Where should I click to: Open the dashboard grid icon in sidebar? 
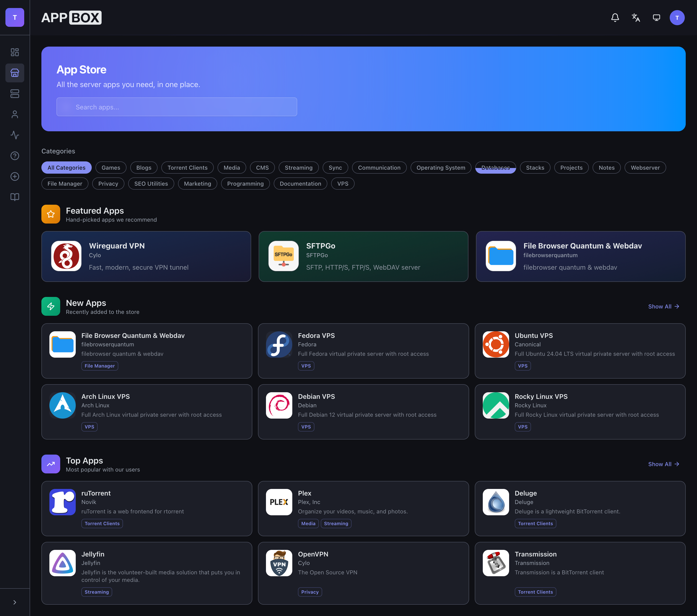pos(15,52)
